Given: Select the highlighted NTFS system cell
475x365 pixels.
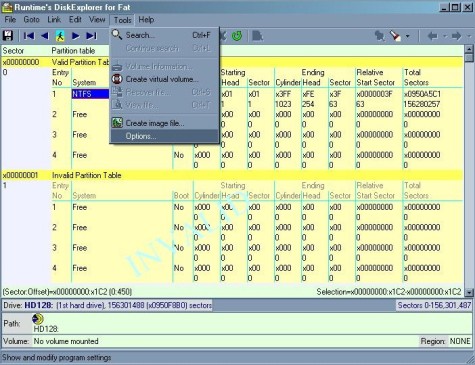Looking at the screenshot, I should click(90, 94).
